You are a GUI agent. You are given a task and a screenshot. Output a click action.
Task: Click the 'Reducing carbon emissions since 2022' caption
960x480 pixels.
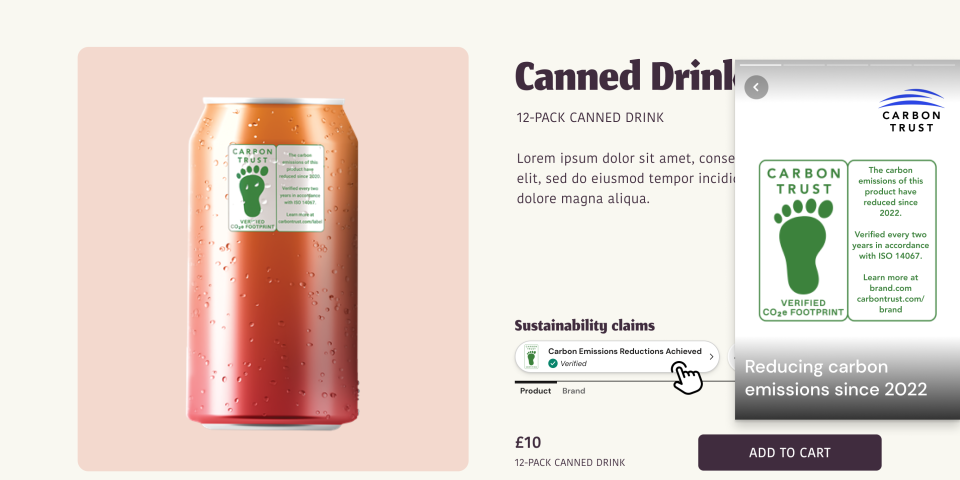[836, 378]
